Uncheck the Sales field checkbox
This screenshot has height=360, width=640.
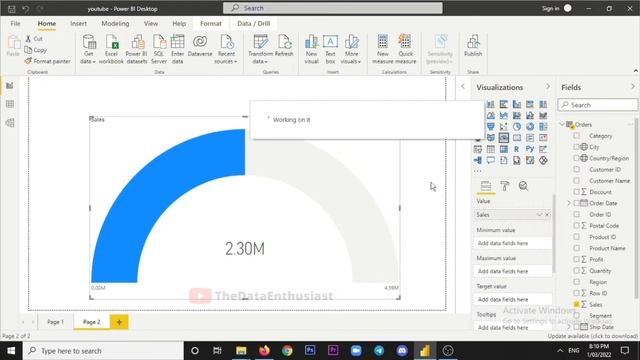pos(576,304)
